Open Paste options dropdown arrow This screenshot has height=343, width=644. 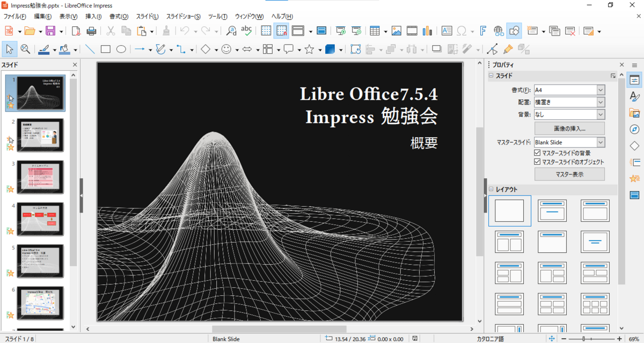coord(151,31)
